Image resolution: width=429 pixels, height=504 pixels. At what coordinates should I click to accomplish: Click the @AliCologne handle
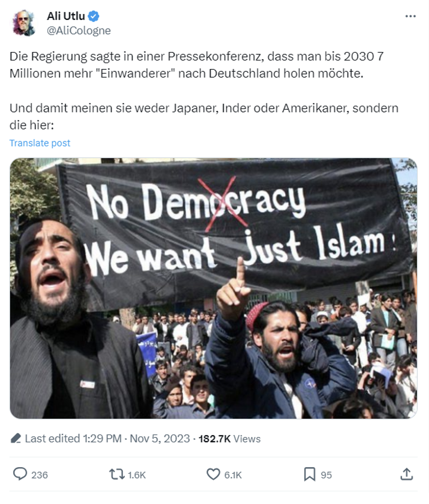(x=79, y=31)
